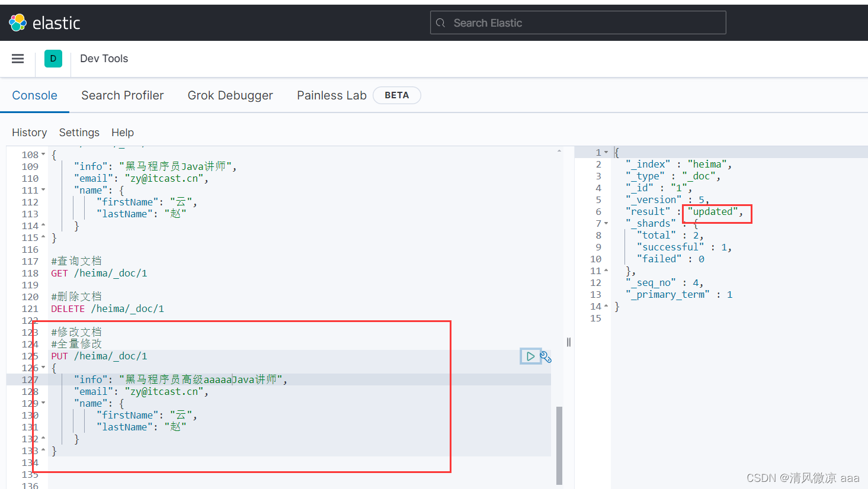Viewport: 868px width, 489px height.
Task: Collapse the request body at line 126
Action: click(x=43, y=368)
